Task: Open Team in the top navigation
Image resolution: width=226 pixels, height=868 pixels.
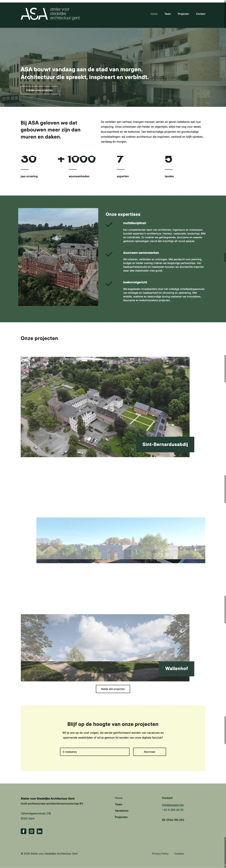Action: [168, 14]
